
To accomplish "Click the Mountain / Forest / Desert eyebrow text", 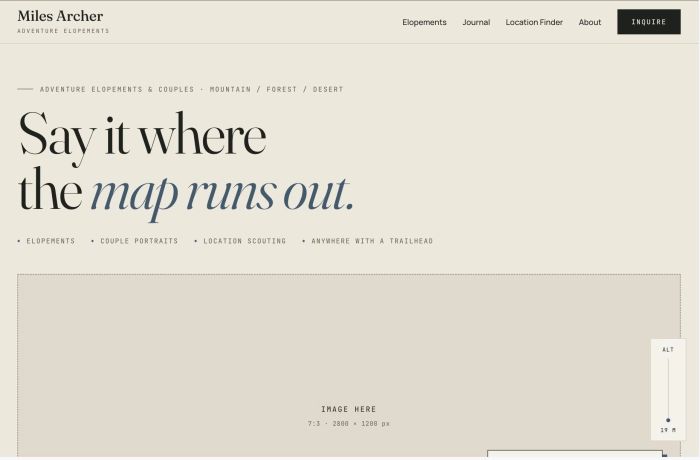I will click(x=276, y=89).
